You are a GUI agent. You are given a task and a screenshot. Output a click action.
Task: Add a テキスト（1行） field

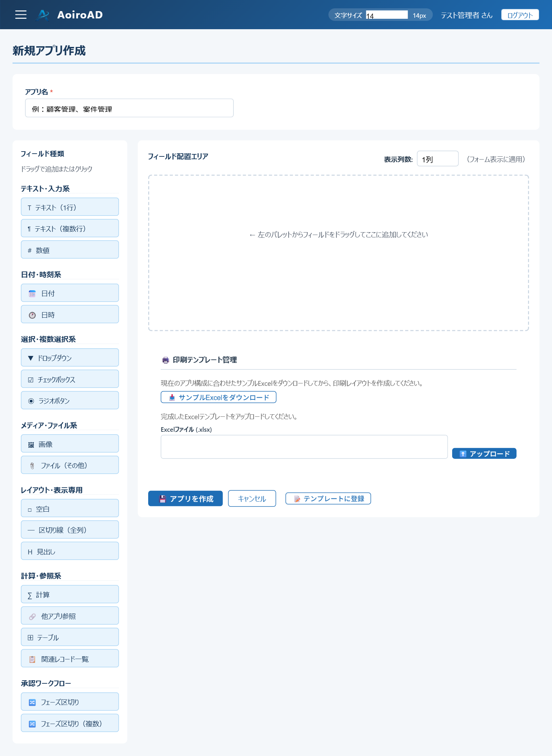tap(70, 207)
